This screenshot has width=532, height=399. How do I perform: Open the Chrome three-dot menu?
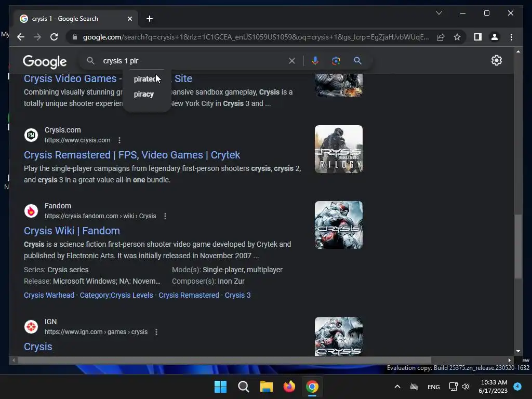[511, 37]
